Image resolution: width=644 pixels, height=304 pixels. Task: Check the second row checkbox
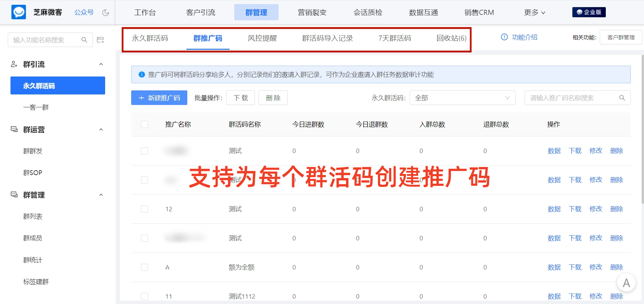click(x=144, y=180)
